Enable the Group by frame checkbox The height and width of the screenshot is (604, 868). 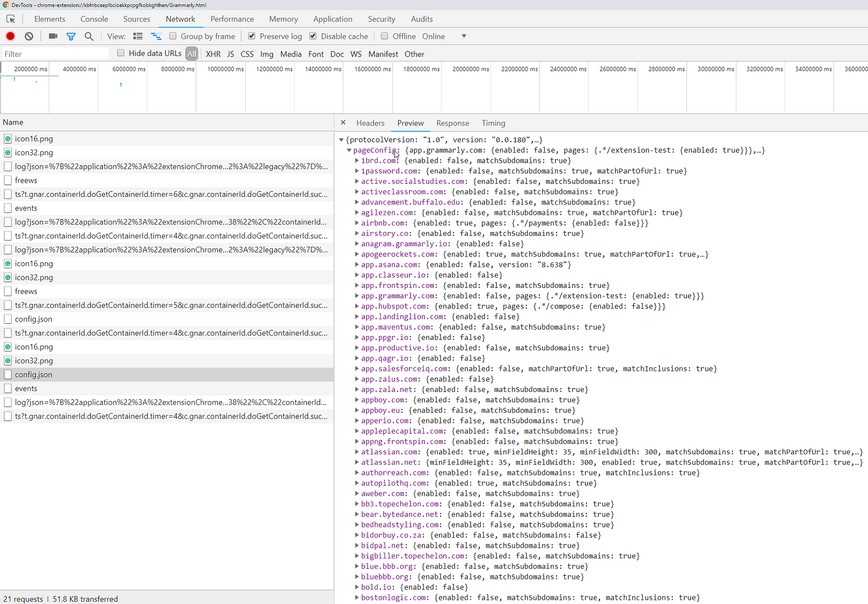coord(173,36)
